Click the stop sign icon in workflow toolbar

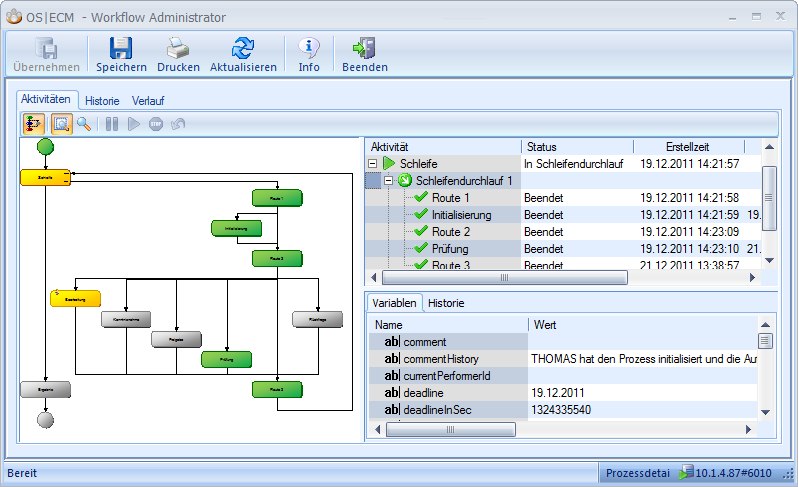(x=156, y=124)
